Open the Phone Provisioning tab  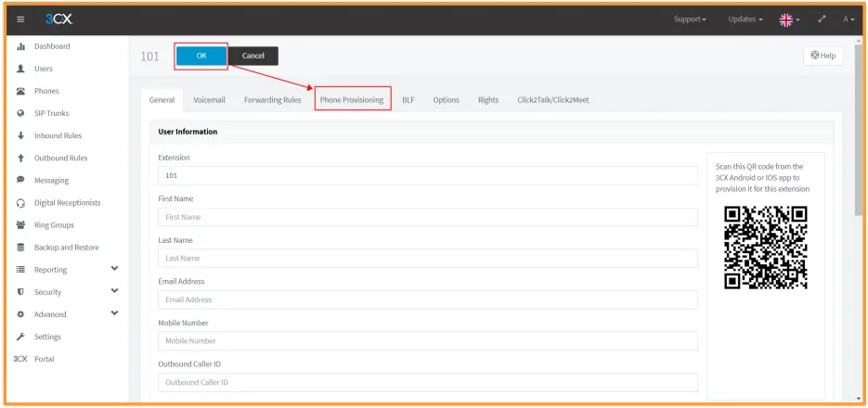[352, 100]
